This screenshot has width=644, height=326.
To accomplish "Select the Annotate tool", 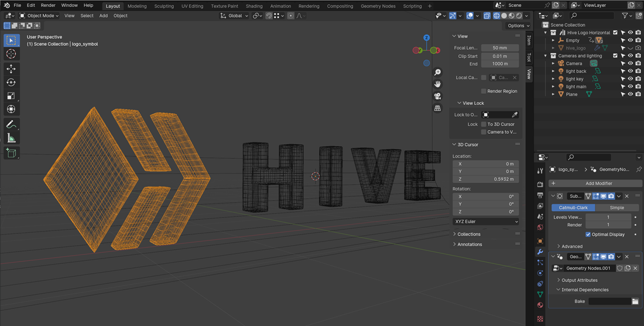I will (x=11, y=124).
